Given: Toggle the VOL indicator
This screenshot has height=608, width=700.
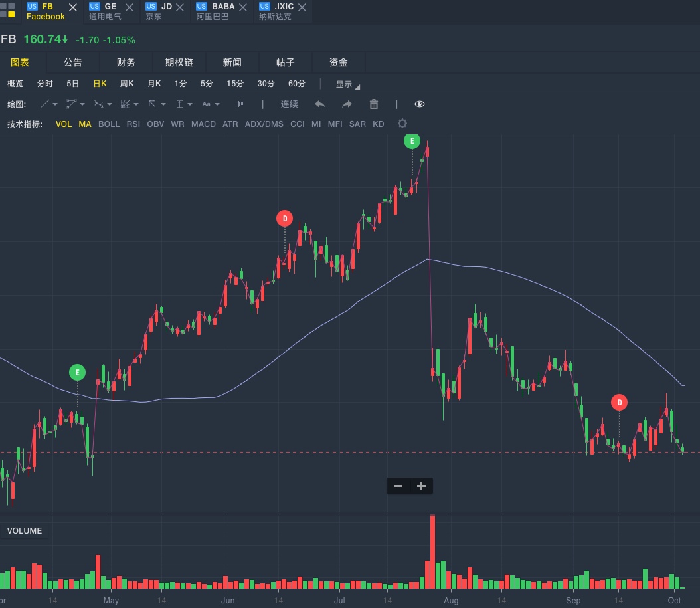Looking at the screenshot, I should coord(64,124).
